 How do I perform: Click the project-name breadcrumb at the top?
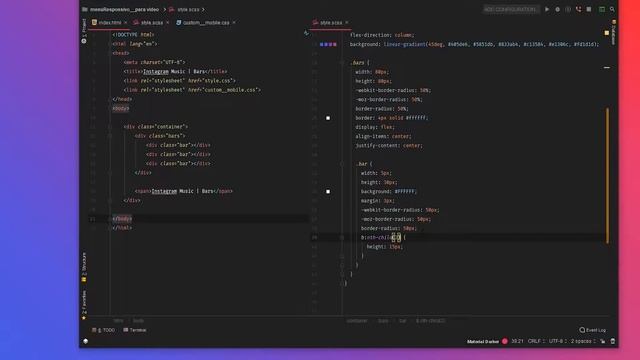tap(124, 9)
